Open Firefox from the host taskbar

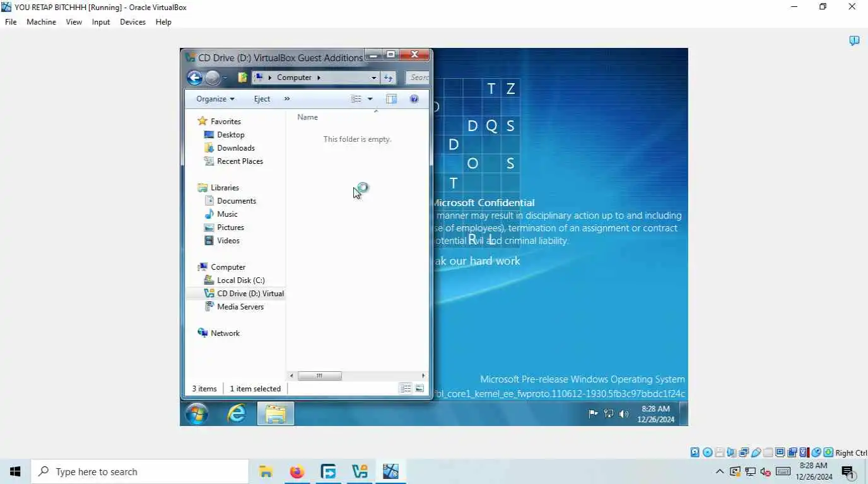click(296, 471)
